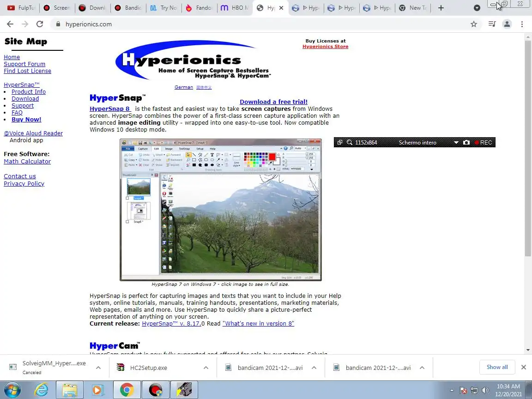Expand Bandicam Schermo intero dropdown arrow
532x399 pixels.
pyautogui.click(x=456, y=143)
